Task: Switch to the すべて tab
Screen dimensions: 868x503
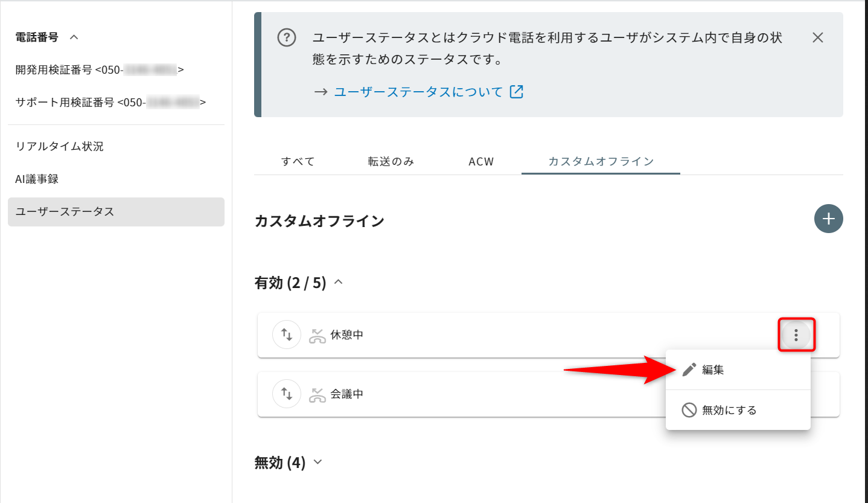Action: [x=298, y=161]
